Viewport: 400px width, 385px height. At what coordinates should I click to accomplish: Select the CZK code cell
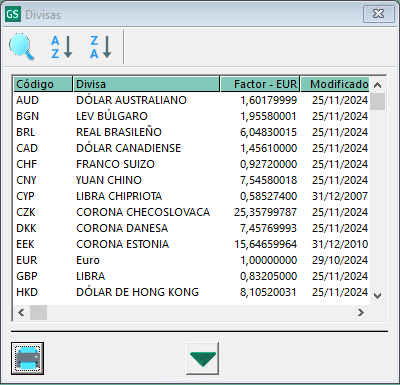26,212
